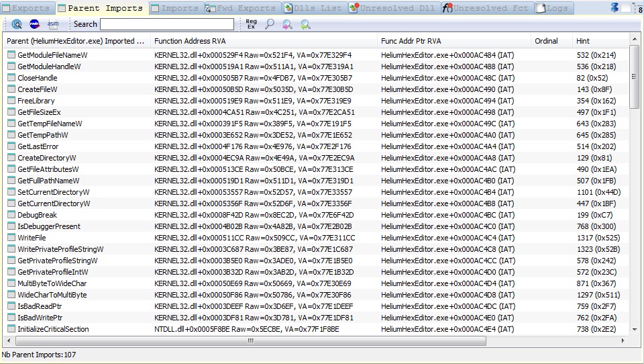
Task: Select the GetPrivateProfileStringW row name
Action: (58, 261)
